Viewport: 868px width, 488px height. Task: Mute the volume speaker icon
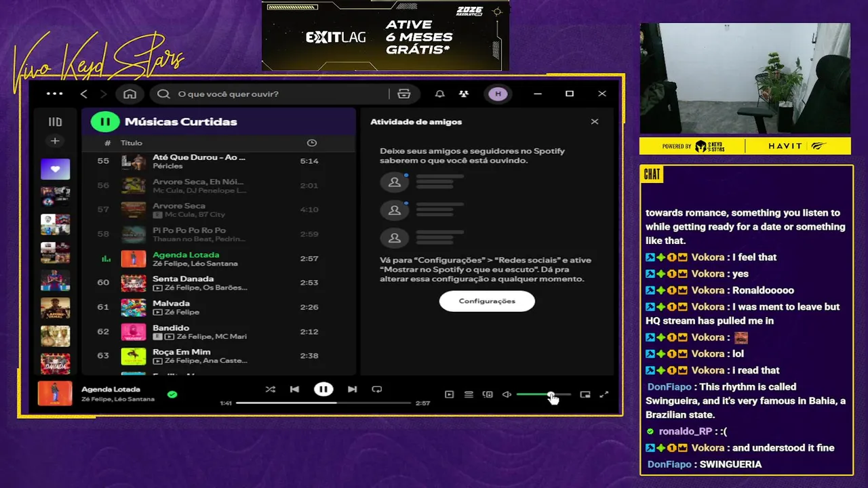507,394
